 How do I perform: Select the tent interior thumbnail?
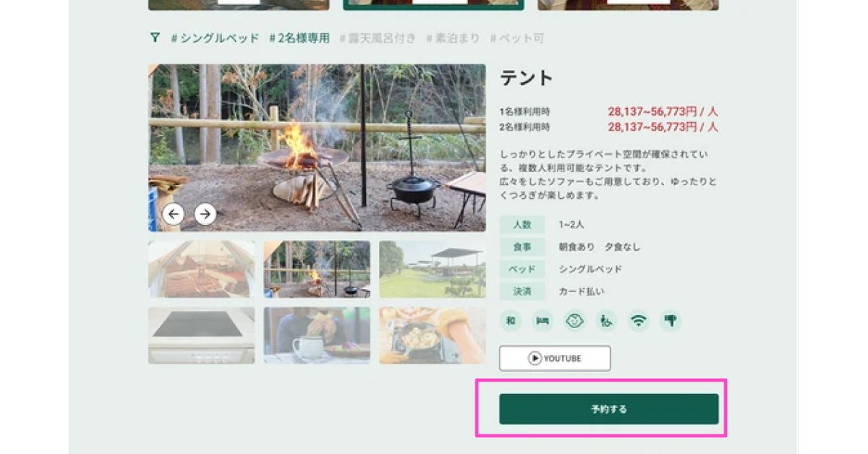pos(202,270)
